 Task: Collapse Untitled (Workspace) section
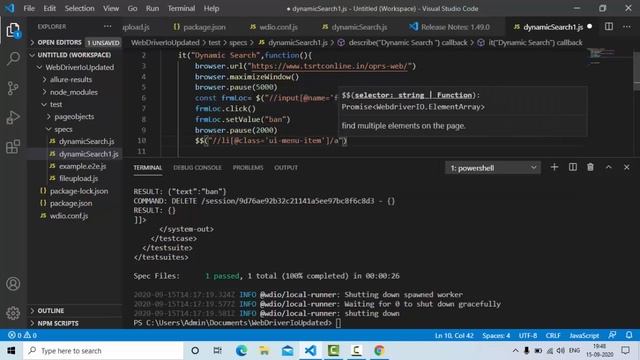[x=75, y=55]
